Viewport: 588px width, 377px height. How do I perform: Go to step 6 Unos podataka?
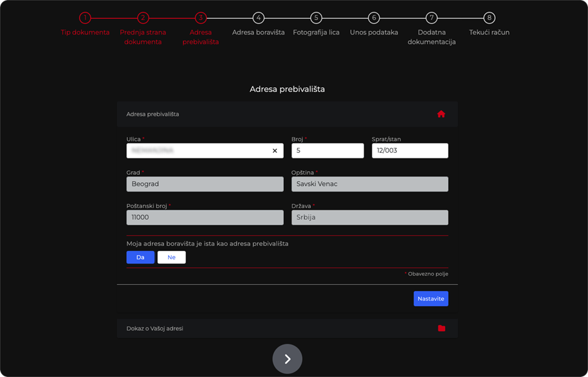coord(374,18)
